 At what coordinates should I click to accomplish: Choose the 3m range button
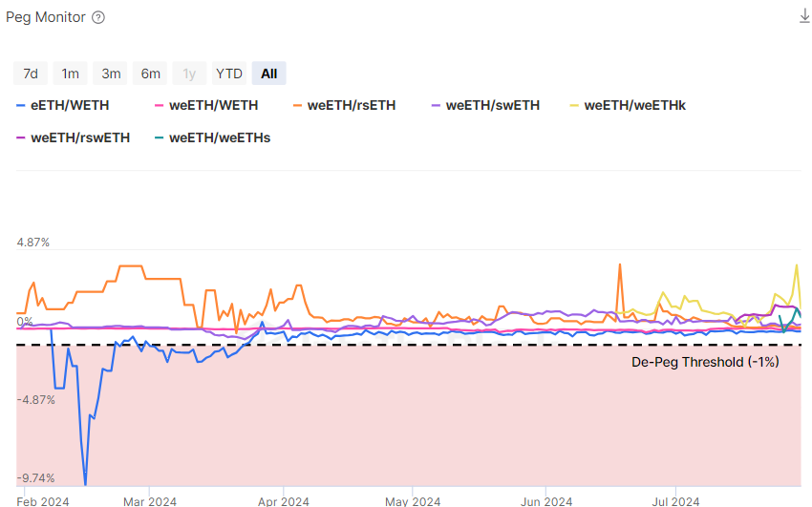(111, 74)
